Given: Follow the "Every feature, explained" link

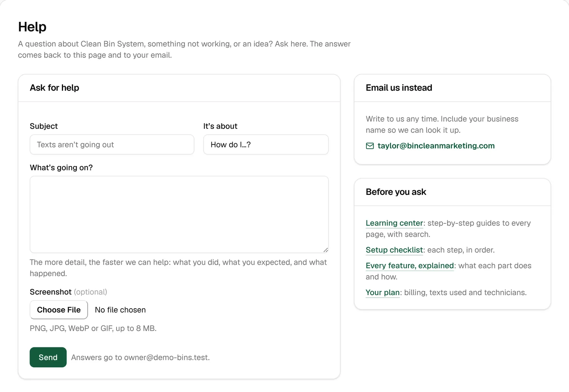Looking at the screenshot, I should [410, 266].
